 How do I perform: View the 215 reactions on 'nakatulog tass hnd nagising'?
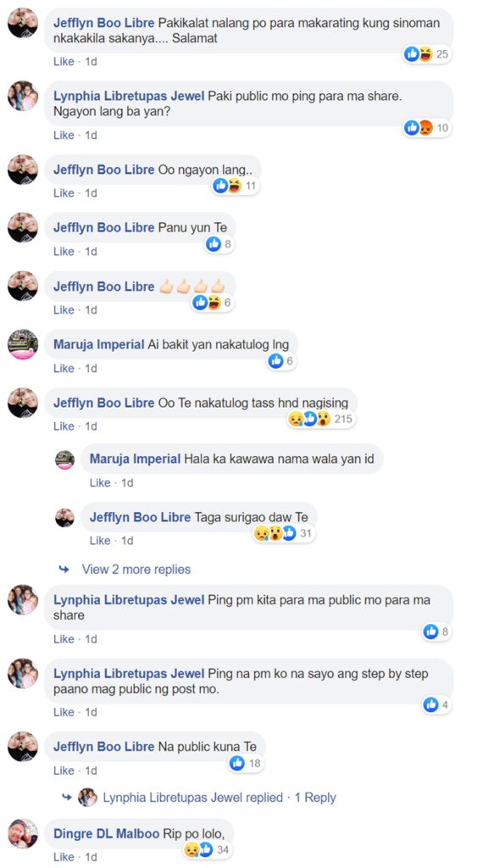[321, 419]
